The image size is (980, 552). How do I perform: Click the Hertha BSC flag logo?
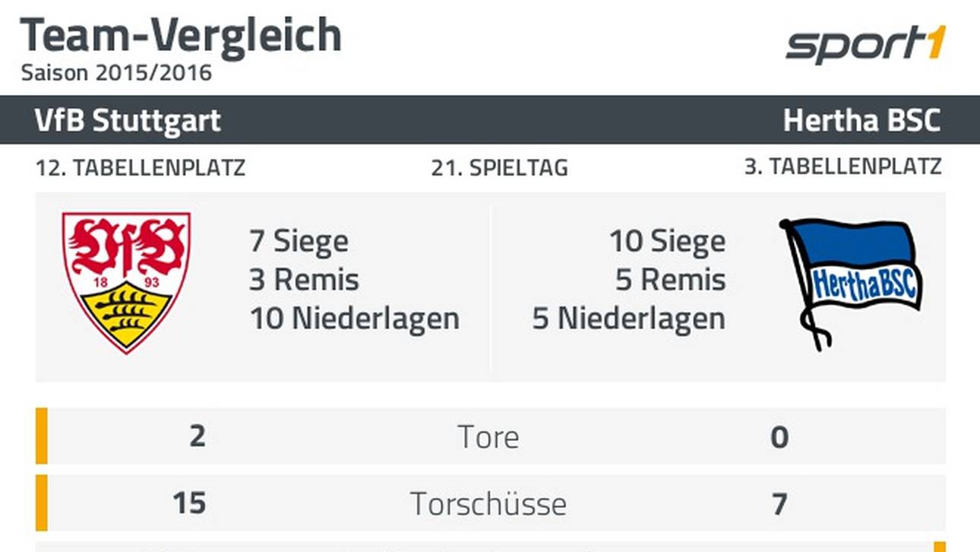[x=851, y=283]
